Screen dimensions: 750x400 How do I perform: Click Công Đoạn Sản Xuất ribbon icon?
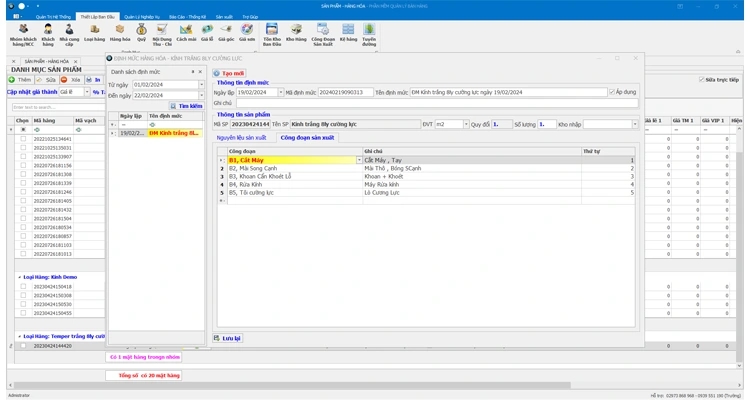[x=322, y=31]
